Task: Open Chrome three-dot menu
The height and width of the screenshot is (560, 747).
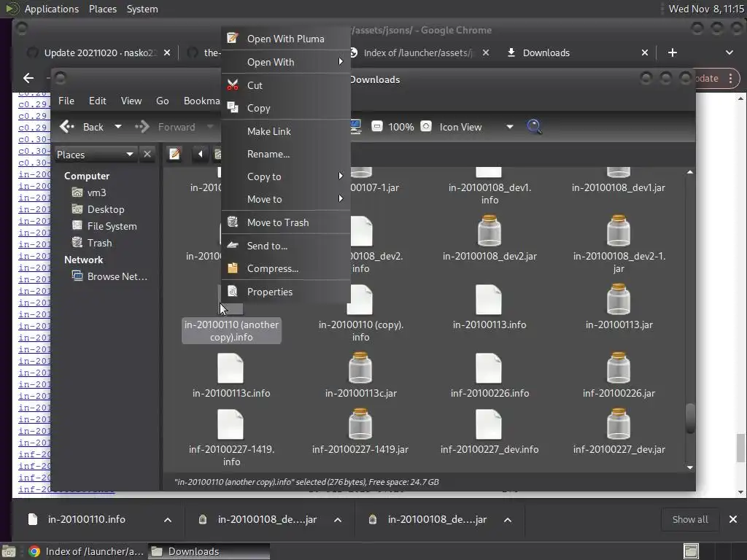Action: pos(730,79)
